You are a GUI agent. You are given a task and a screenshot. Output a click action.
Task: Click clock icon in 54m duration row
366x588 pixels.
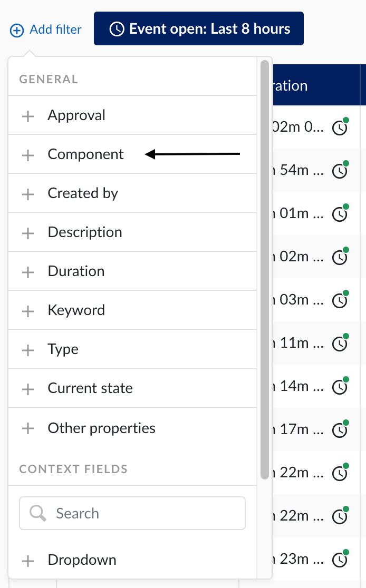[340, 171]
